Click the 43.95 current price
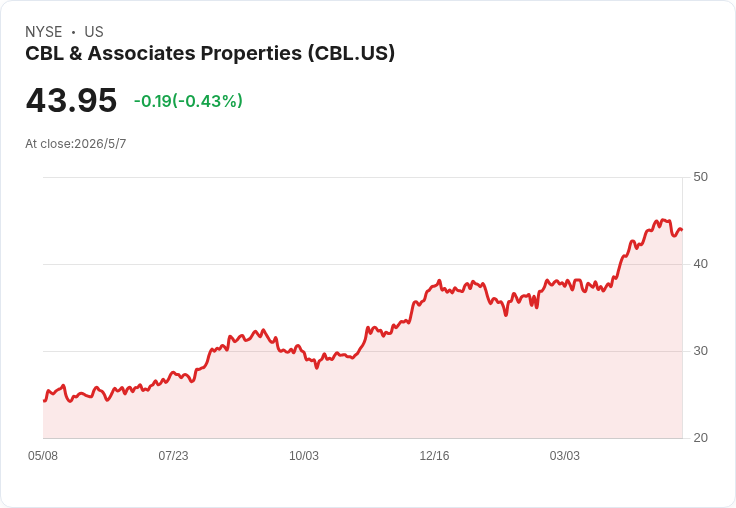The width and height of the screenshot is (736, 508). tap(71, 100)
